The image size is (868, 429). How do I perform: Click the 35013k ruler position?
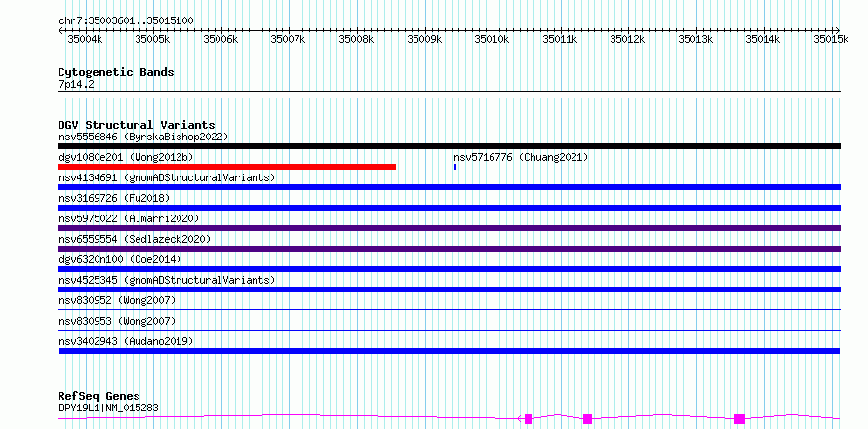coord(695,39)
